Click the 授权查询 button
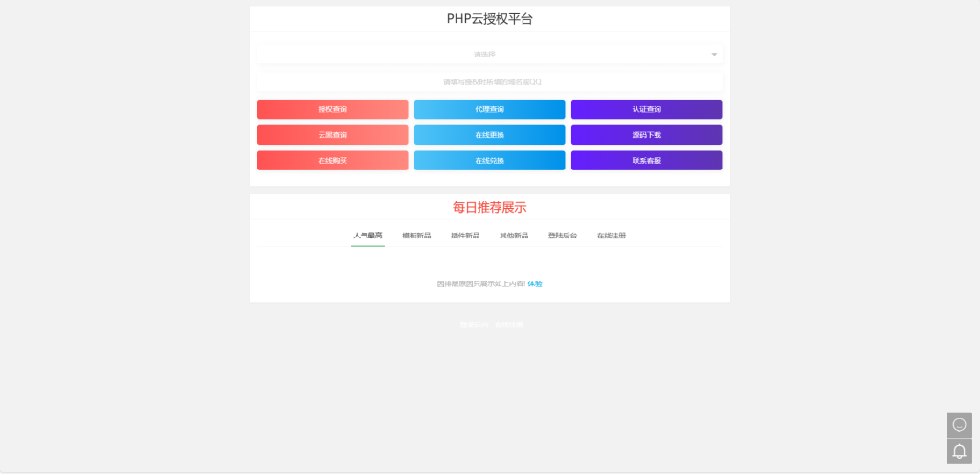Viewport: 980px width, 474px height. click(332, 109)
